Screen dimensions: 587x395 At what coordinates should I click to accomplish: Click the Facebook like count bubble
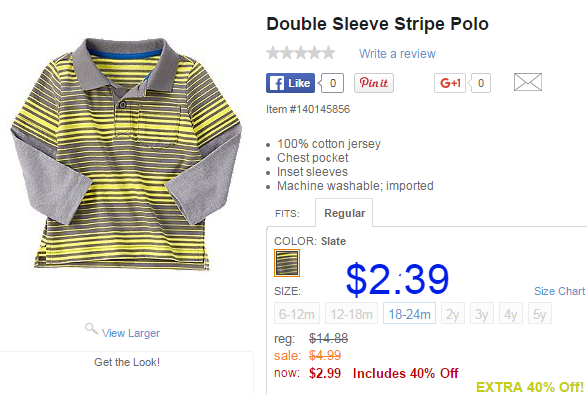332,83
